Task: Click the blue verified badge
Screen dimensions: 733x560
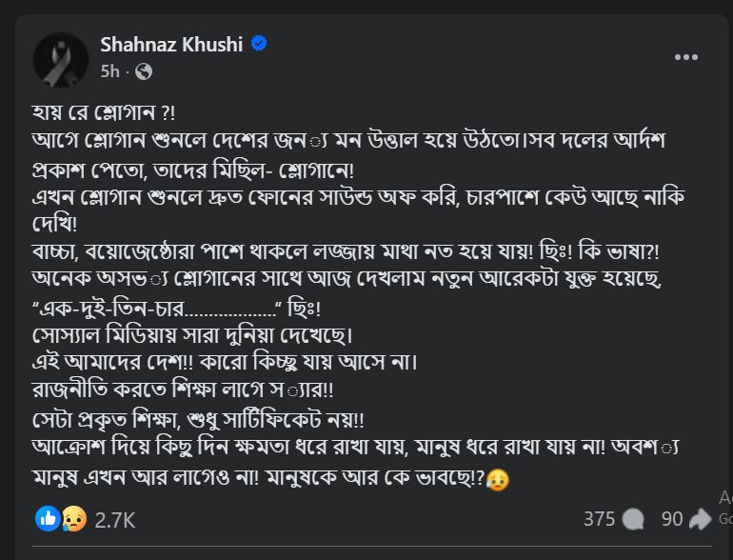Action: 258,44
